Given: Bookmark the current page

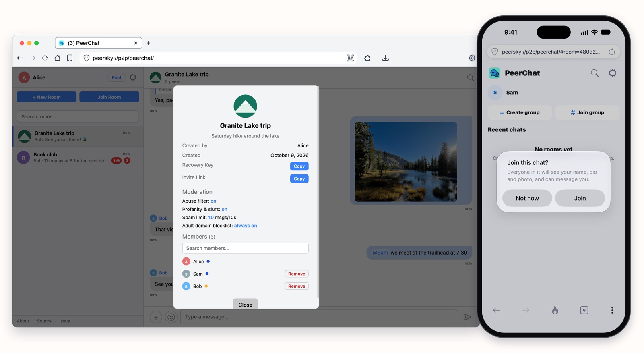Looking at the screenshot, I should (x=70, y=58).
